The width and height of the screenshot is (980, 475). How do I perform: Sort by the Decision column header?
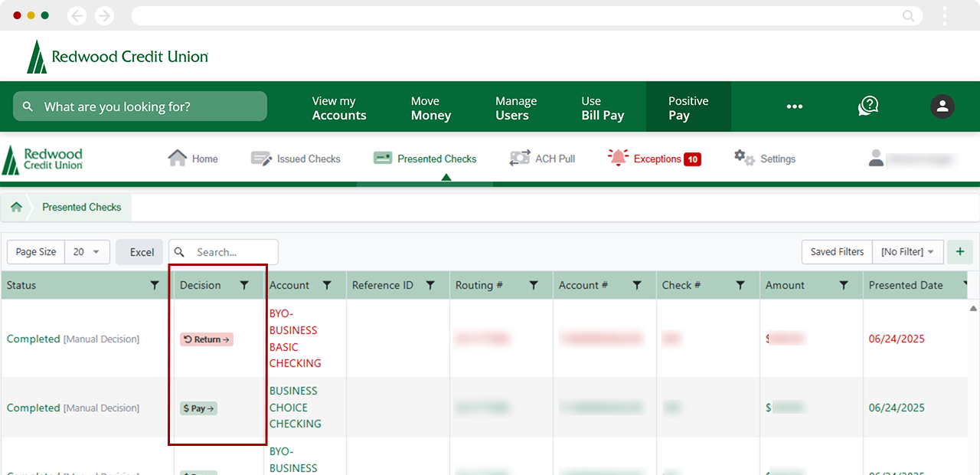click(200, 285)
